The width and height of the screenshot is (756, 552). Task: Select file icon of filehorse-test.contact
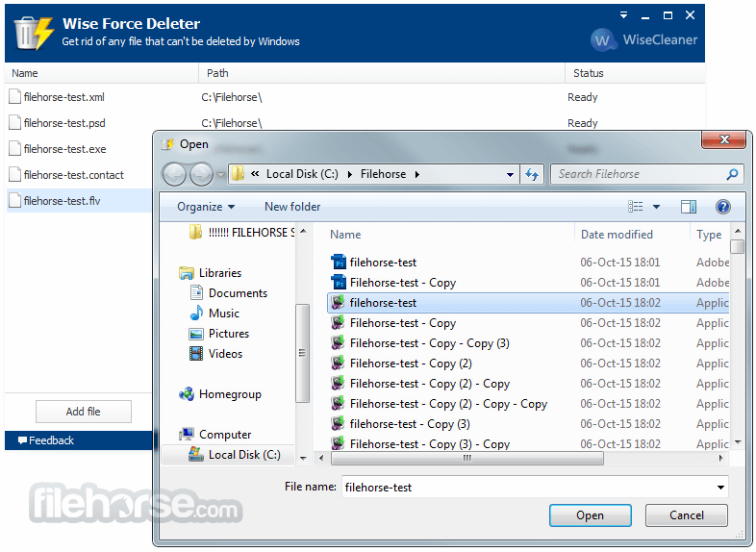coord(15,175)
